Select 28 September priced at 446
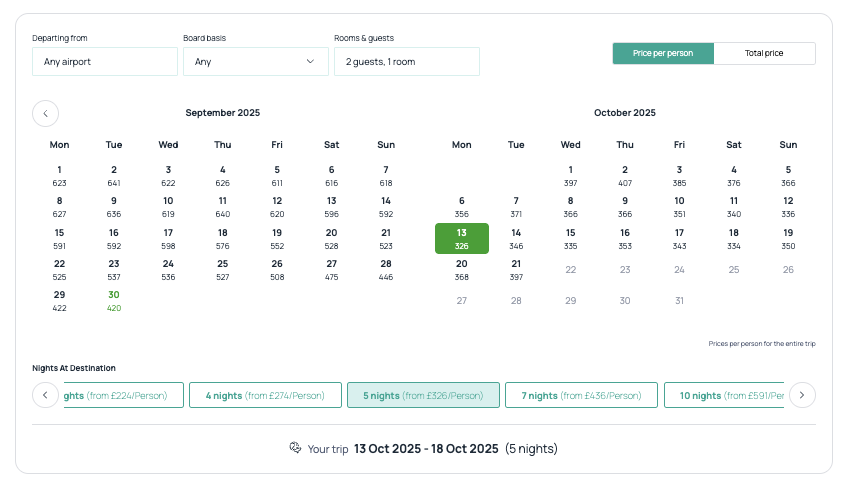The image size is (852, 488). [386, 270]
